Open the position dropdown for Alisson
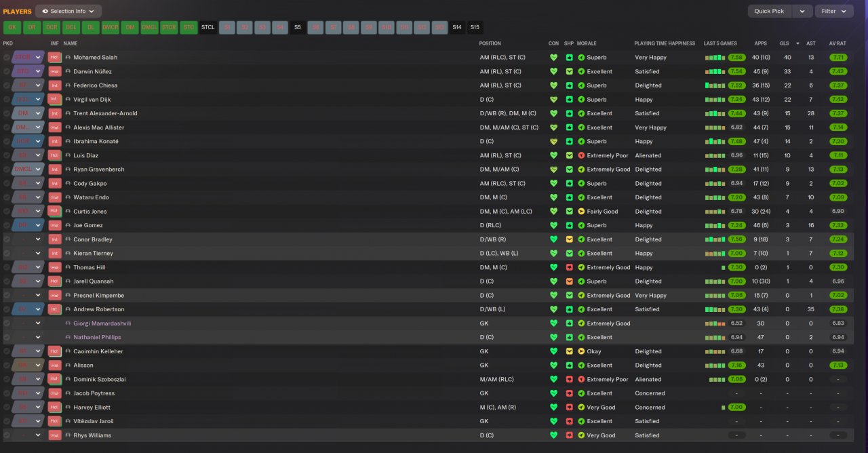 [x=28, y=366]
